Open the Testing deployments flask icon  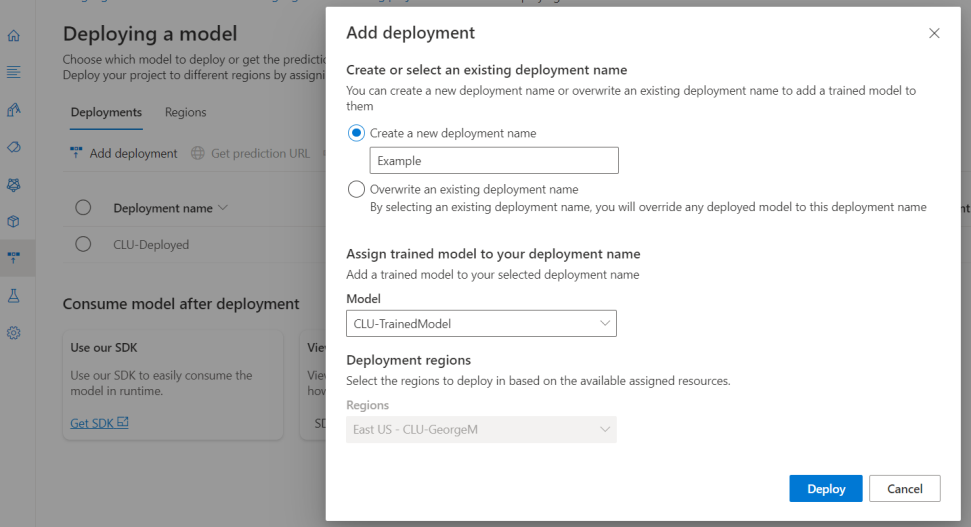tap(14, 296)
